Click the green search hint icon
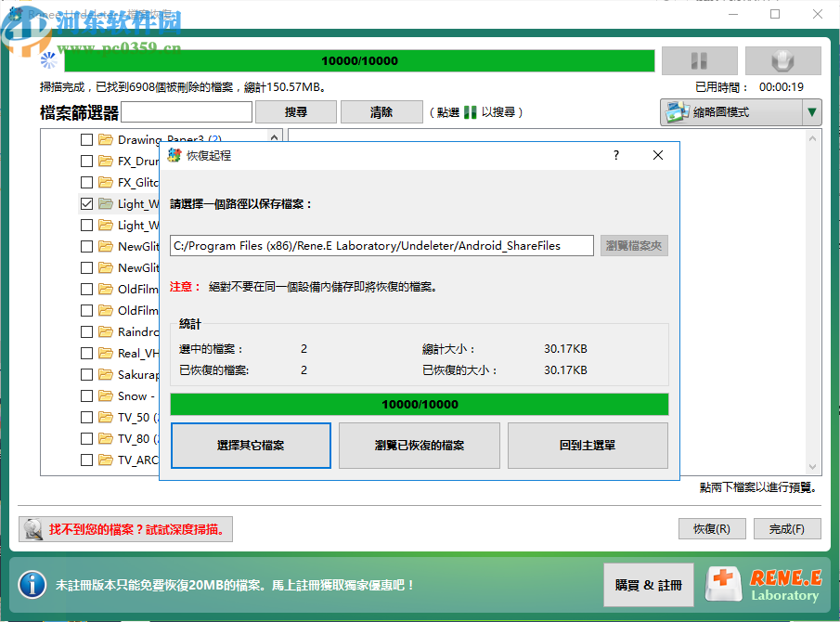Image resolution: width=840 pixels, height=622 pixels. (x=470, y=112)
